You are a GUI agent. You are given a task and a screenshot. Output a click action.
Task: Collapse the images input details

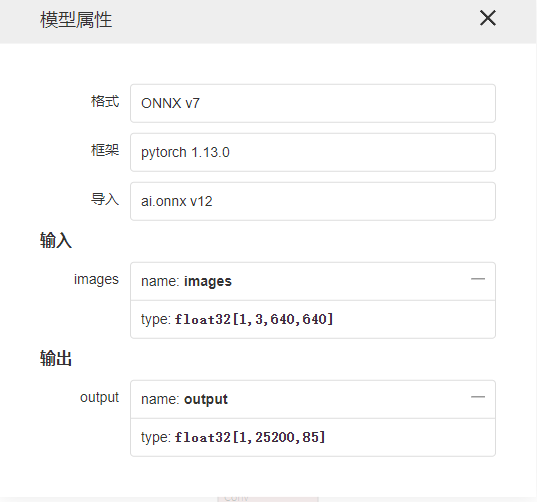point(478,279)
